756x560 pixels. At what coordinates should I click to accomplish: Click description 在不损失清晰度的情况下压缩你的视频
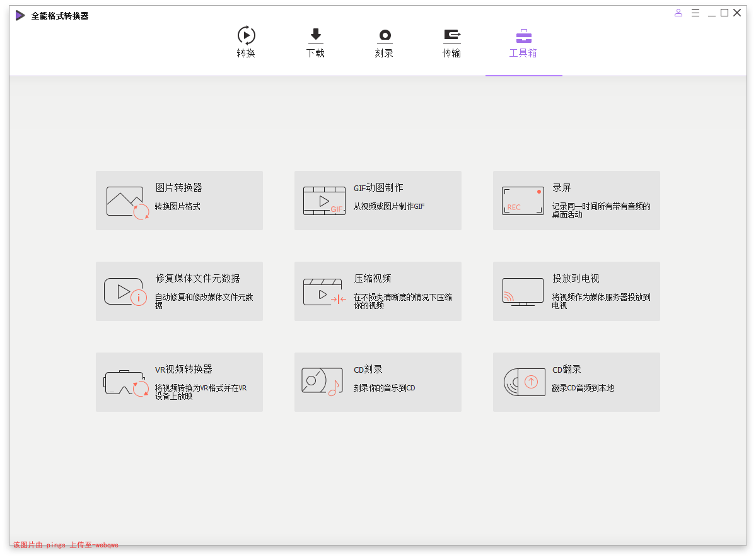pos(402,301)
